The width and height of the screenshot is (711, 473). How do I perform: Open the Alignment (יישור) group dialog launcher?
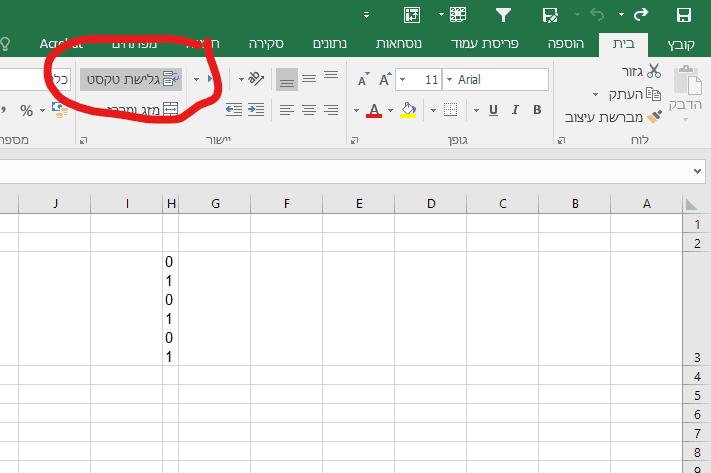tap(83, 141)
